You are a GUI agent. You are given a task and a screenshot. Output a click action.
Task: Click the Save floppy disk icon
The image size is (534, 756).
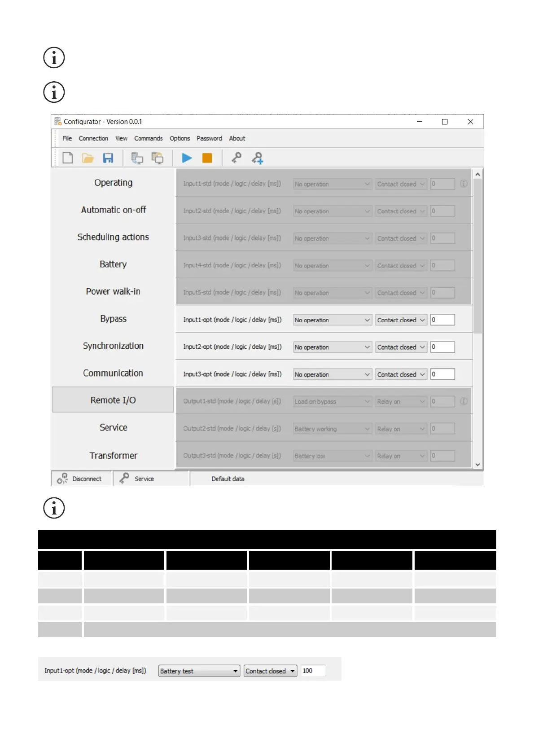(x=108, y=158)
